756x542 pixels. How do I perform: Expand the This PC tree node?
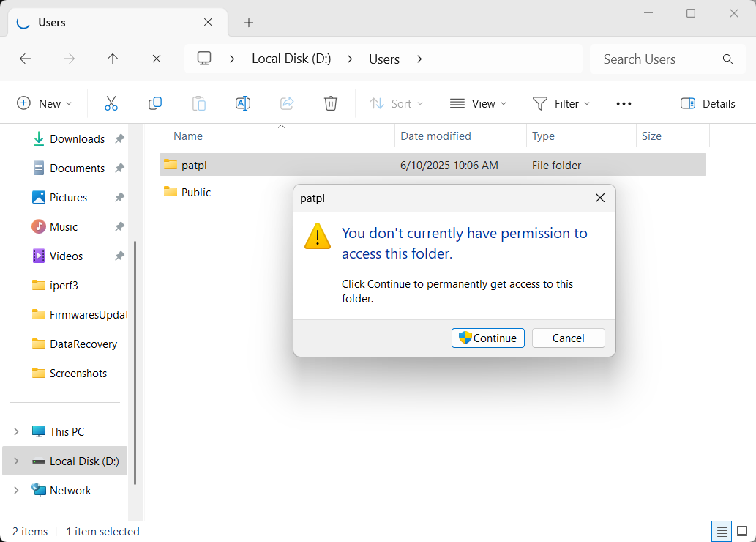click(16, 431)
